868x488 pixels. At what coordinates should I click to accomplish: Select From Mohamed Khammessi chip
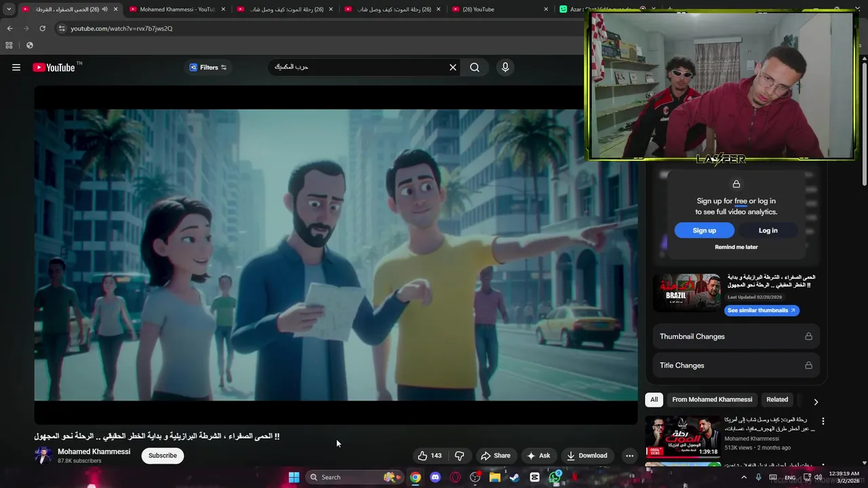pyautogui.click(x=712, y=400)
